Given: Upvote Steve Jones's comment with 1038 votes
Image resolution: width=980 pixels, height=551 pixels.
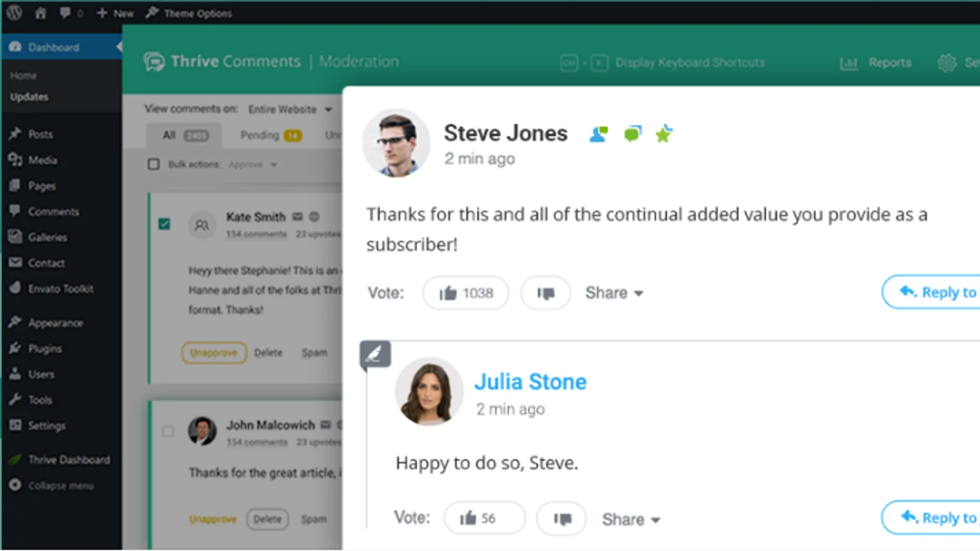Looking at the screenshot, I should (466, 293).
